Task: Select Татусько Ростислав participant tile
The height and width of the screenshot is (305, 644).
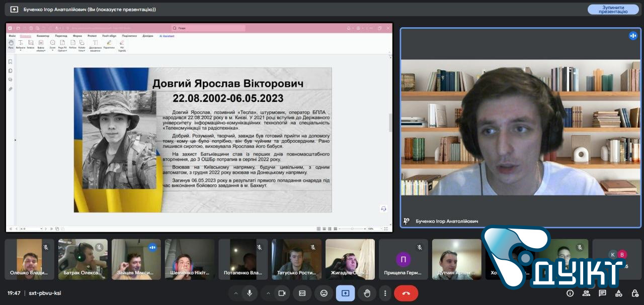Action: click(x=296, y=259)
